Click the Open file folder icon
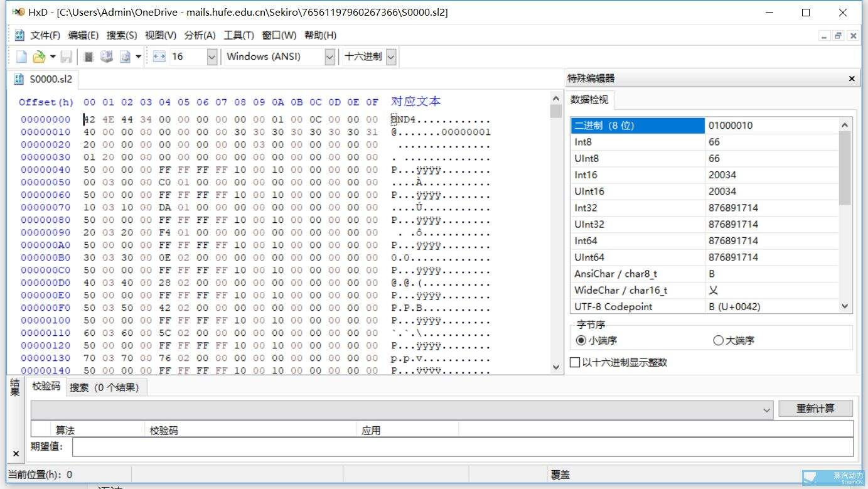This screenshot has height=489, width=868. tap(39, 56)
